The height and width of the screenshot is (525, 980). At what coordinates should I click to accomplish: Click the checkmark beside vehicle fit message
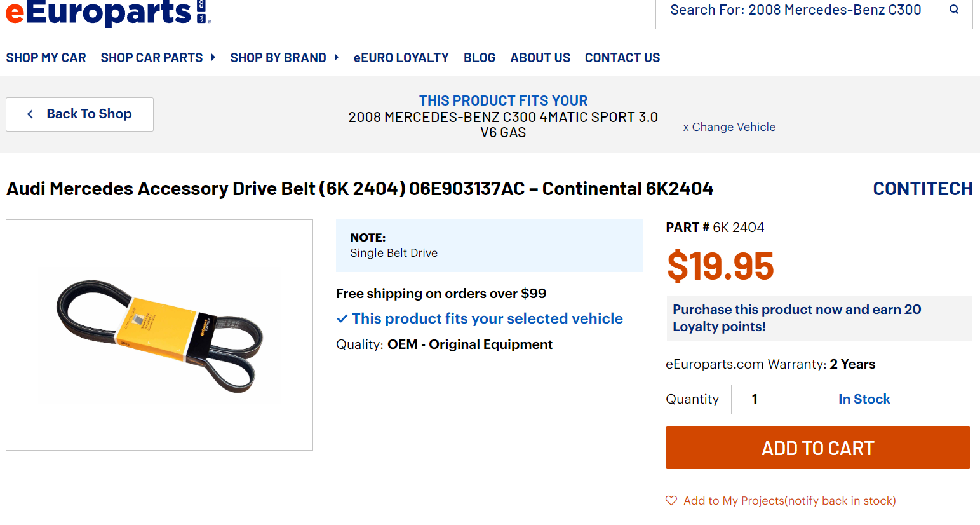click(342, 318)
